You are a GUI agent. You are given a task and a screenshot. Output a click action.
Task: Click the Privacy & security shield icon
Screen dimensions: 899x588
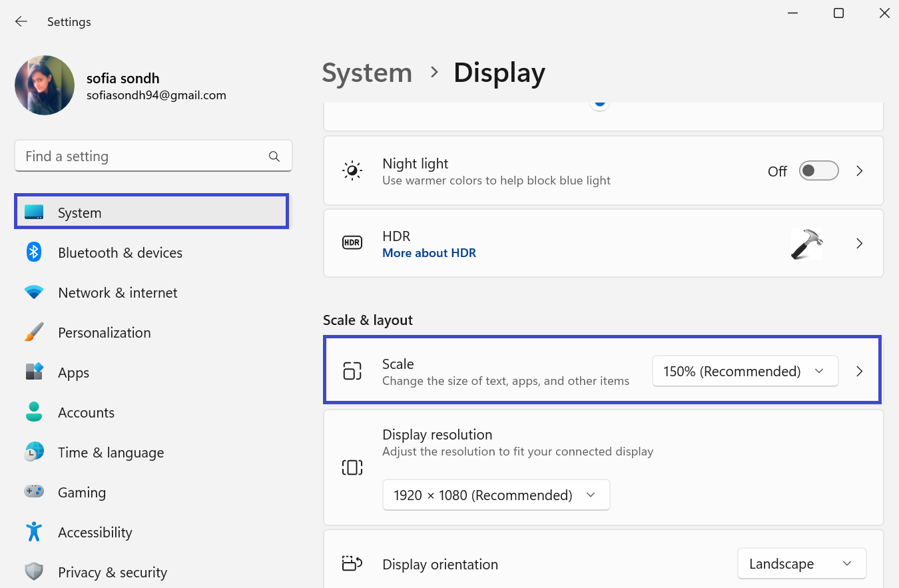(x=34, y=572)
